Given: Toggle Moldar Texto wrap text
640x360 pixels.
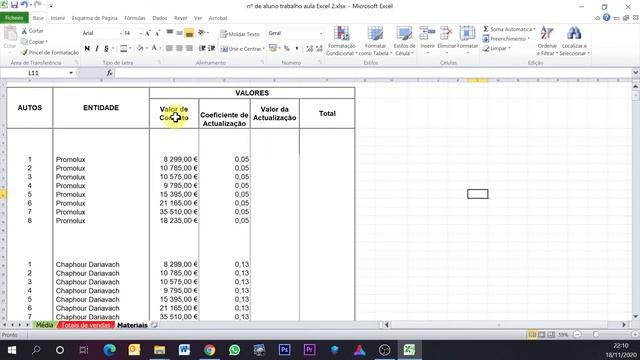Looking at the screenshot, I should coord(240,34).
